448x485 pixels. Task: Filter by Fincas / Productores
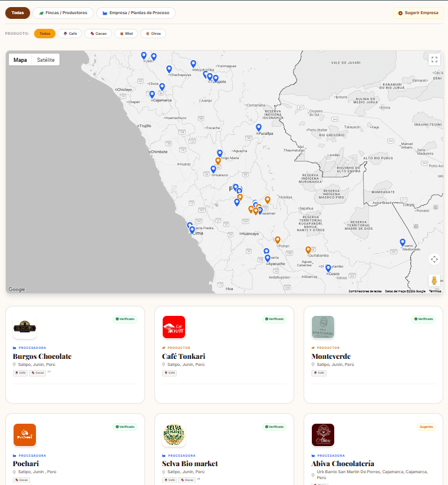[x=63, y=13]
